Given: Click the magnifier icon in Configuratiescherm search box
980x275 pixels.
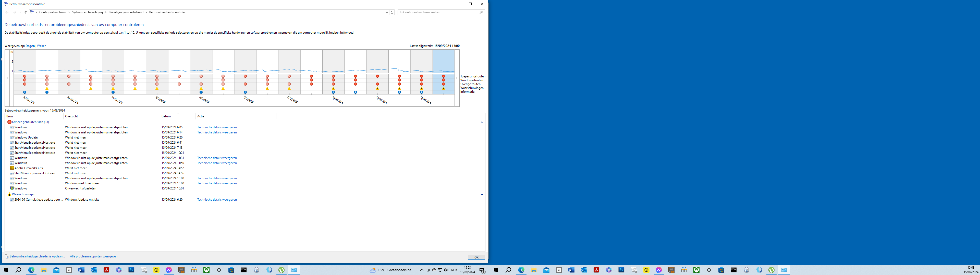Looking at the screenshot, I should click(481, 12).
